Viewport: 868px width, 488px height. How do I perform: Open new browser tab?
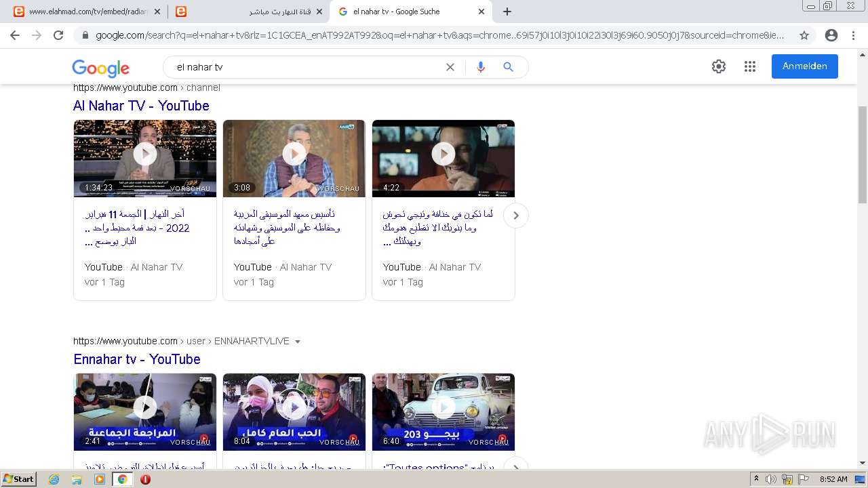point(507,12)
